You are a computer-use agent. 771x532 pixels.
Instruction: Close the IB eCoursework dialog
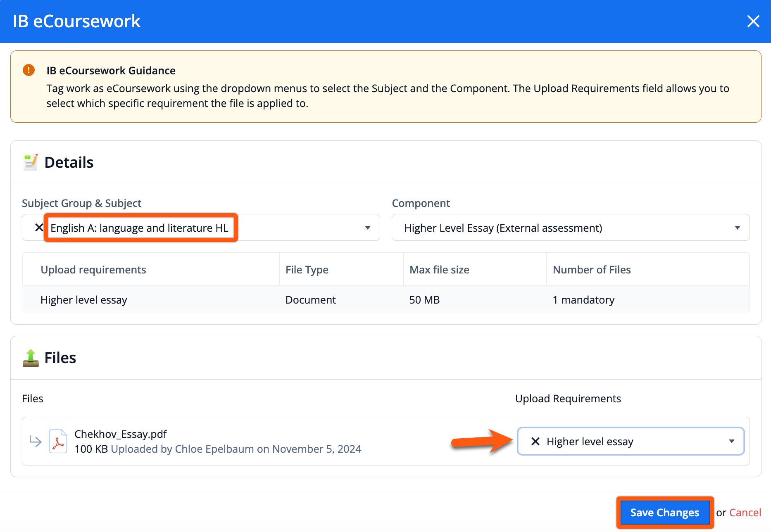tap(753, 21)
